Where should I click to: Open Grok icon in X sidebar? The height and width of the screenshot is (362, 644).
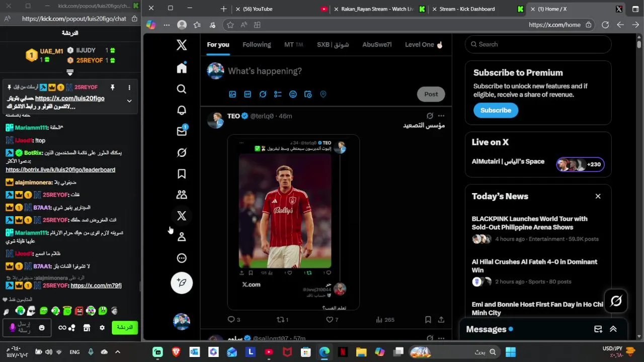(182, 152)
